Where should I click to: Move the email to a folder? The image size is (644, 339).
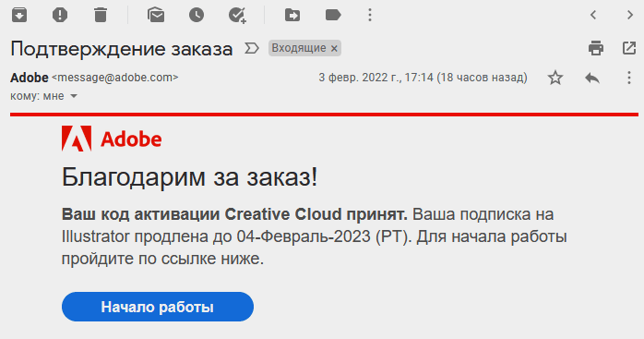coord(292,15)
